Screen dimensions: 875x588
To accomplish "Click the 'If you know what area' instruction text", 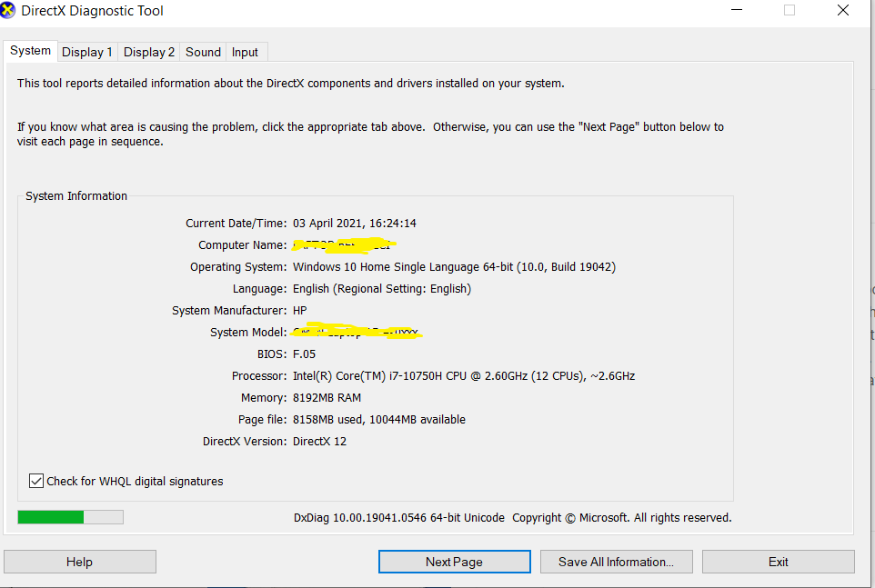I will click(370, 135).
